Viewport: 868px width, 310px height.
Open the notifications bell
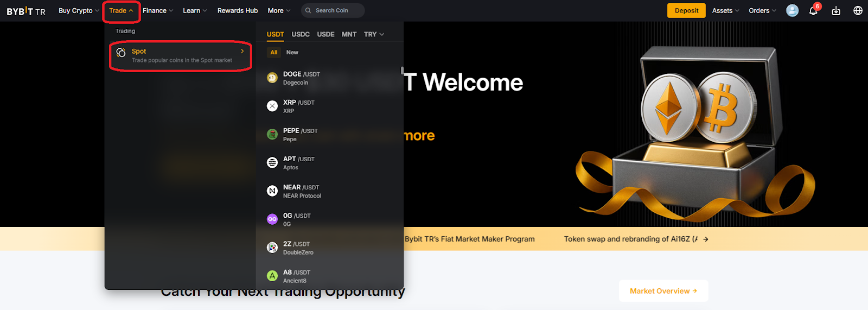coord(813,11)
